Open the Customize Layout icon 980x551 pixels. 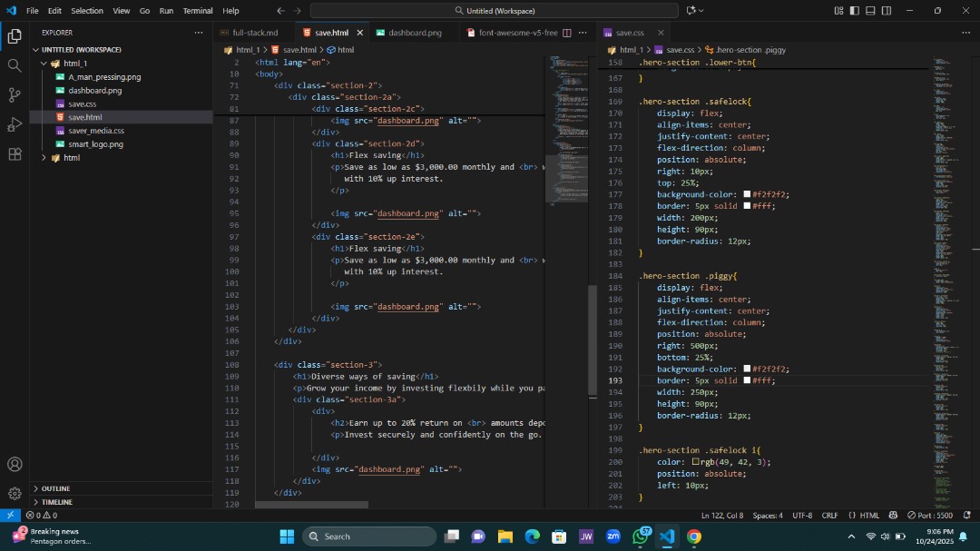tap(838, 11)
